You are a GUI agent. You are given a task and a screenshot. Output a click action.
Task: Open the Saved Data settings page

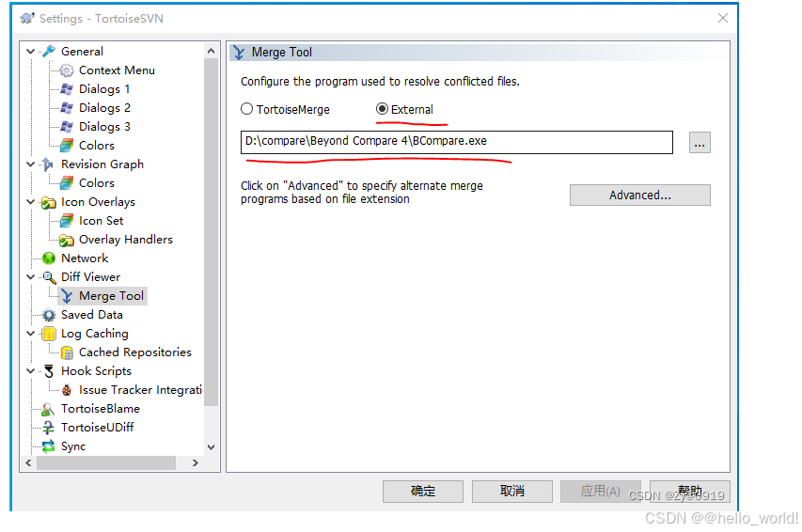tap(92, 315)
